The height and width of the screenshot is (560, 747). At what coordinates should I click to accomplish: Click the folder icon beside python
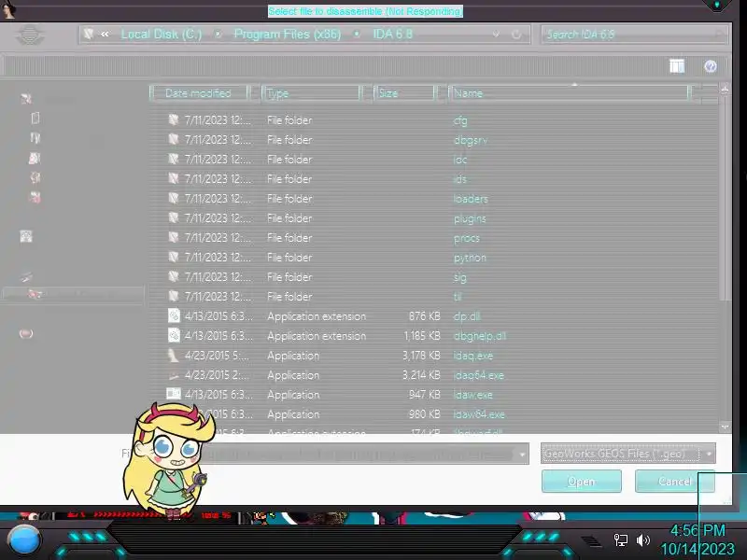[x=174, y=258]
